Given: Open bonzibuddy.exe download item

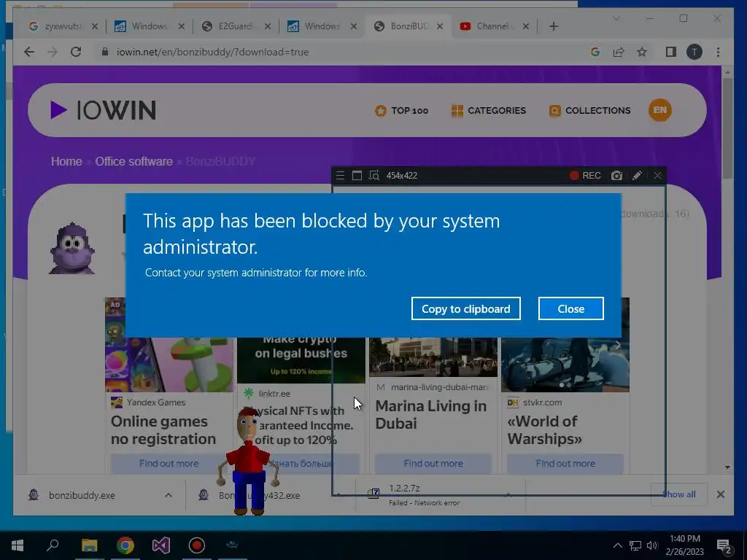Looking at the screenshot, I should (82, 495).
